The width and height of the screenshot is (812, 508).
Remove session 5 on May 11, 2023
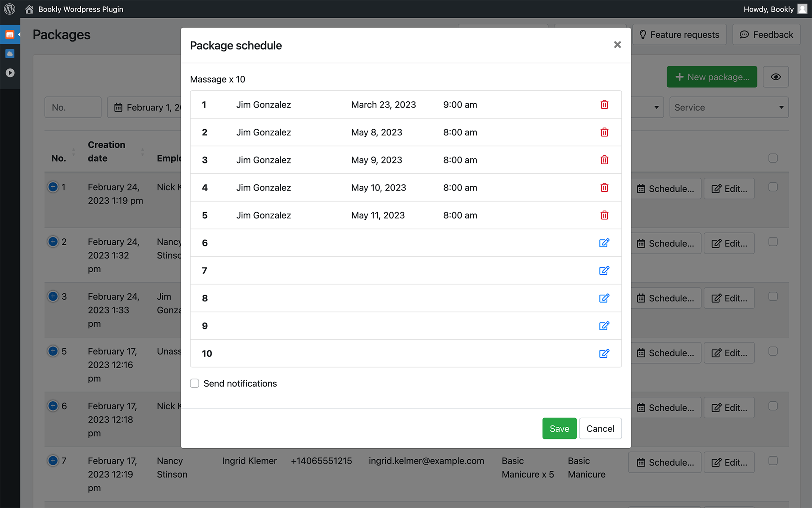pos(604,215)
